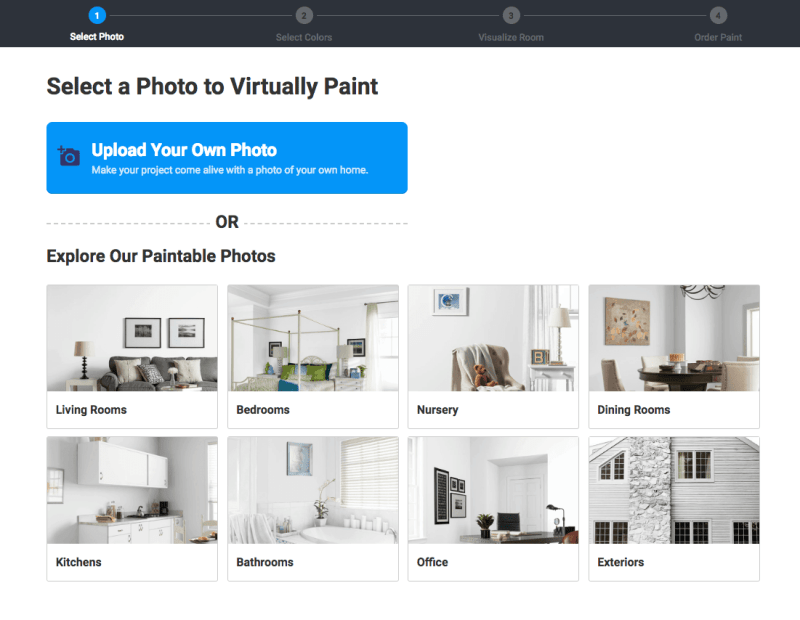The image size is (800, 620).
Task: Click the camera icon on the upload banner
Action: click(x=69, y=156)
